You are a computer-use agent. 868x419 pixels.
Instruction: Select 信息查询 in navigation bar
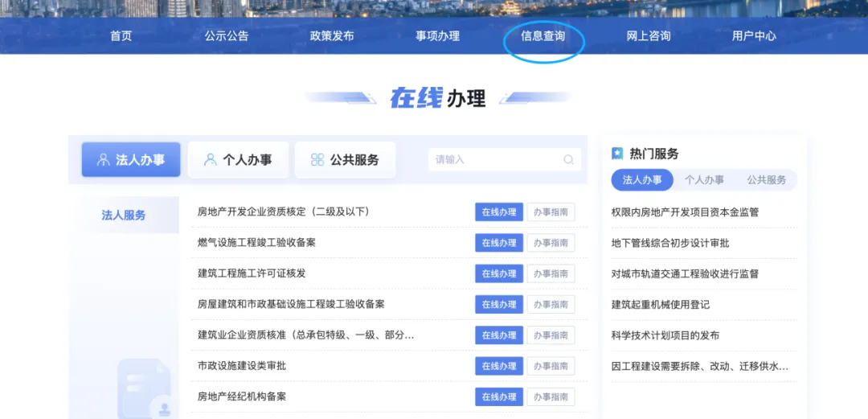pos(543,36)
